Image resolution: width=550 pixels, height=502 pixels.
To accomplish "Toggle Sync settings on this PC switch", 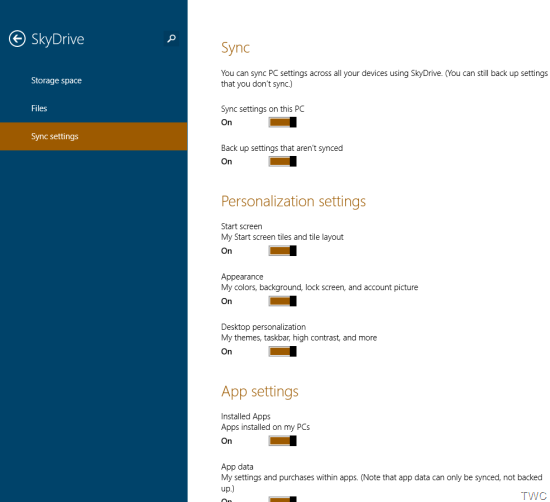I will pyautogui.click(x=283, y=122).
